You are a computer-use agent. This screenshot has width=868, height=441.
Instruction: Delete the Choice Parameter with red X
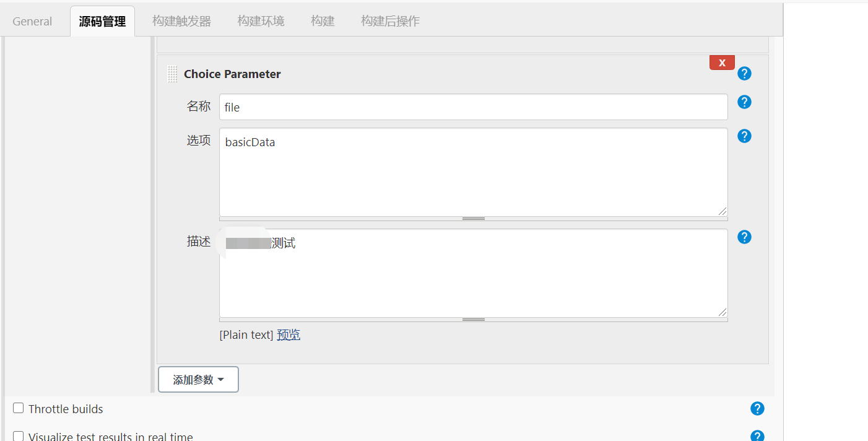coord(722,63)
